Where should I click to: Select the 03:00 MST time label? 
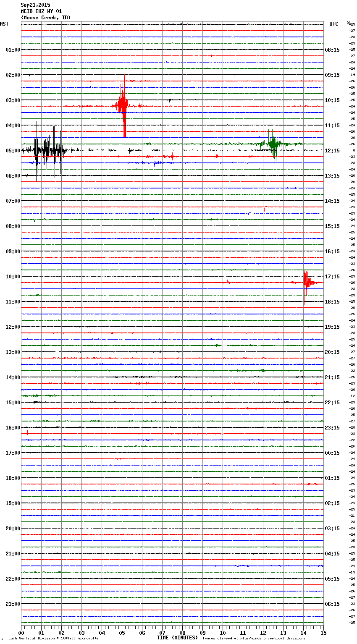pos(13,100)
